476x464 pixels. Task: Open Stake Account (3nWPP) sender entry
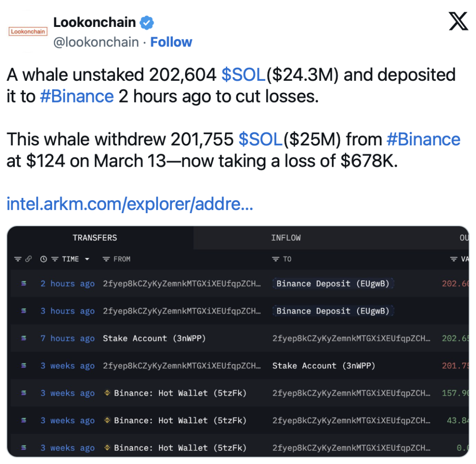[x=154, y=338]
